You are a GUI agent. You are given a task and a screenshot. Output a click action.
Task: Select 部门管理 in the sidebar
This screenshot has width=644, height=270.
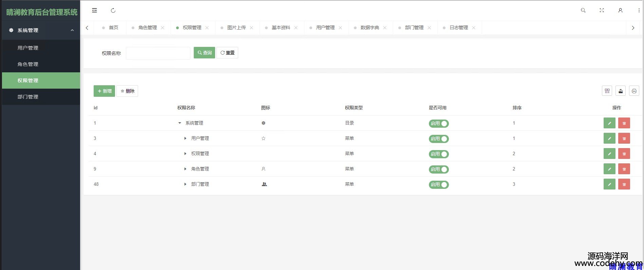[x=28, y=97]
